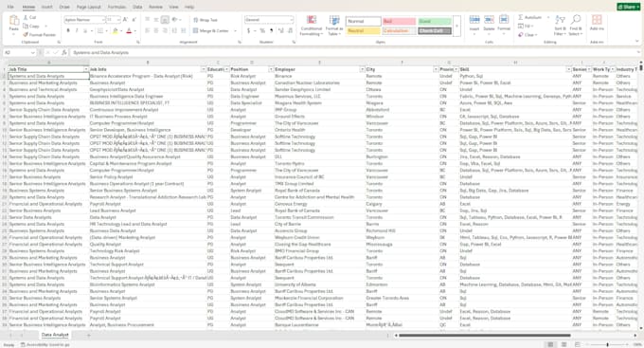This screenshot has height=348, width=644.
Task: Toggle Center horizontal alignment
Action: click(156, 31)
